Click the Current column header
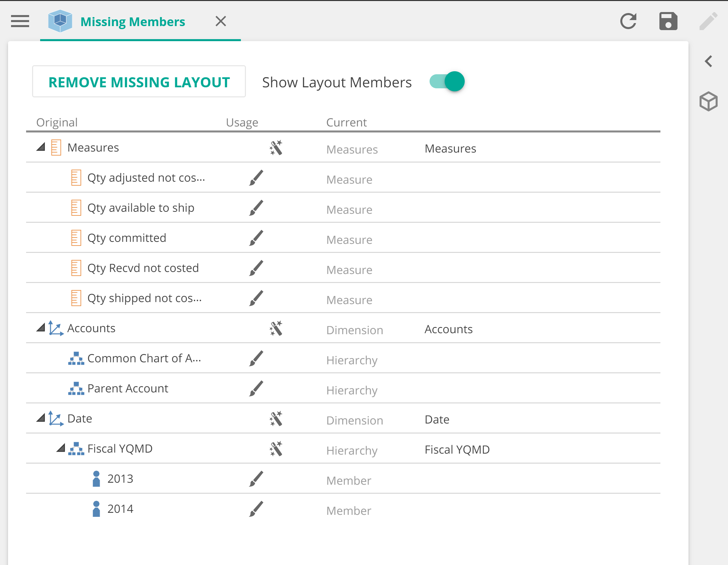This screenshot has width=728, height=565. (x=346, y=122)
